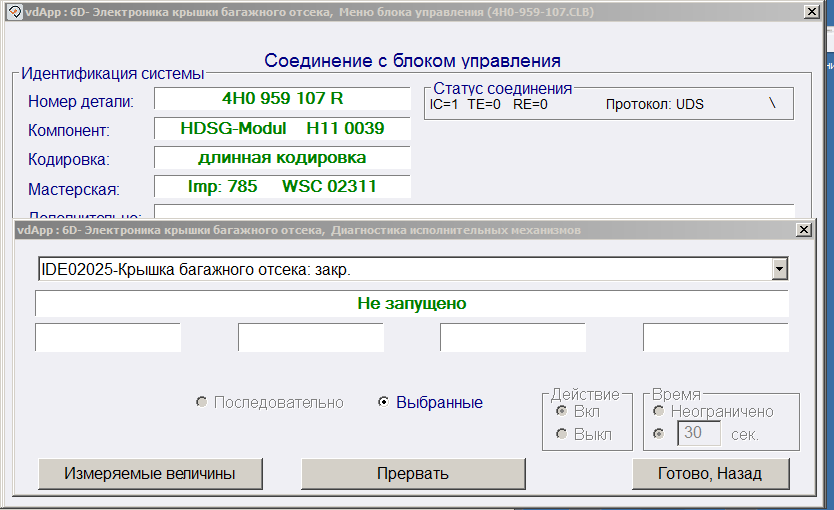This screenshot has width=834, height=510.
Task: Click the part number field 4H0 959 107 R
Action: [282, 99]
